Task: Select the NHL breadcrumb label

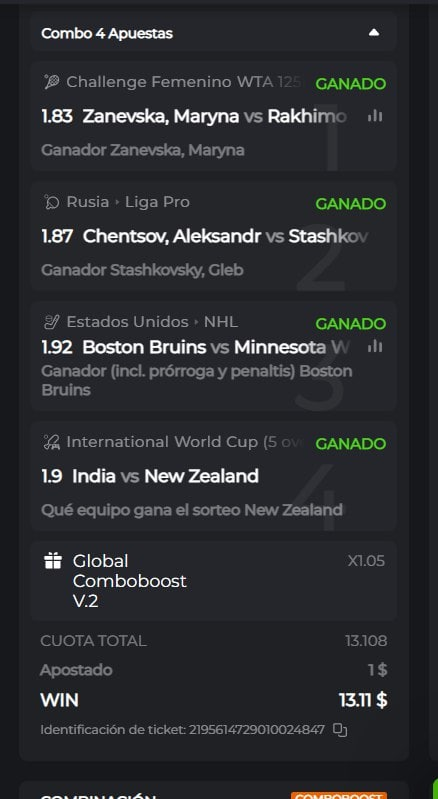Action: click(x=221, y=322)
